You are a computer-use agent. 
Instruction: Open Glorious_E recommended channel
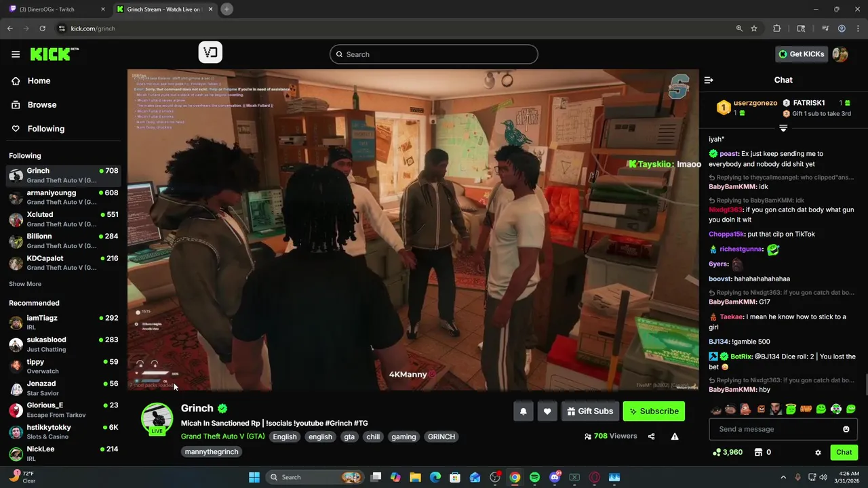pyautogui.click(x=64, y=409)
